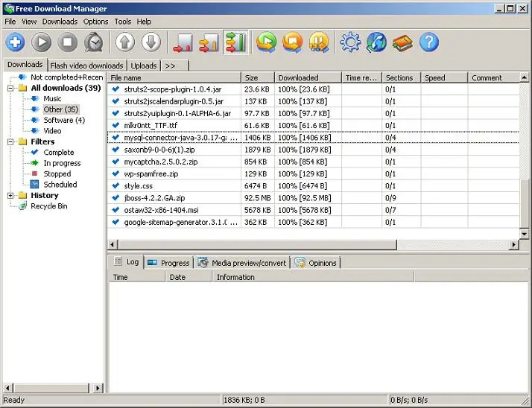Click the green Start all downloads icon
Viewport: 532px width, 408px height.
click(x=266, y=42)
